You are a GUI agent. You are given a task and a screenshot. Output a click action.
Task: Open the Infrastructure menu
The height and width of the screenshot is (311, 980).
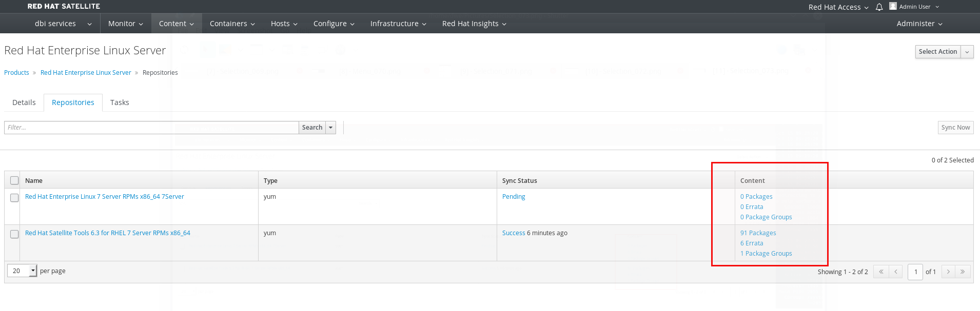pos(398,24)
